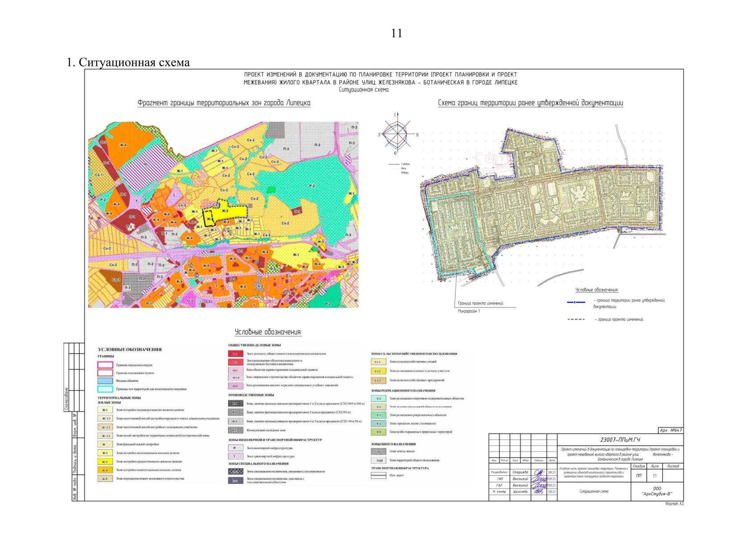Click the Р-5 protected nature legend swatch

pos(378,432)
